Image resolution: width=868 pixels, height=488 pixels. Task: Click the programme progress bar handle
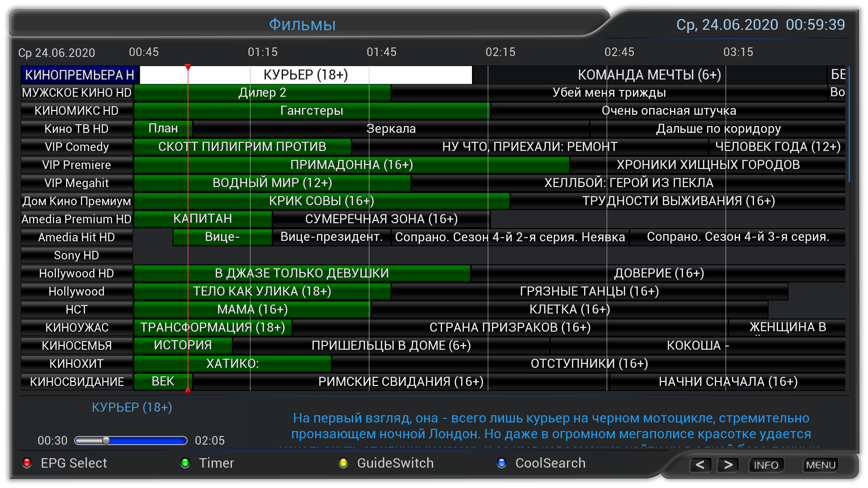click(106, 441)
